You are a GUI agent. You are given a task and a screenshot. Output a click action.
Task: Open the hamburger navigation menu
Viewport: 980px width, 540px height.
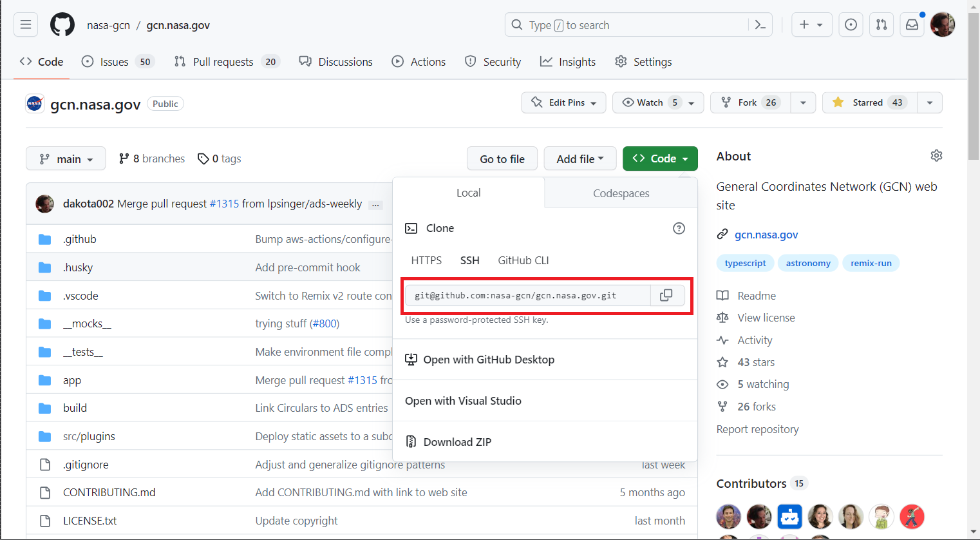coord(26,25)
